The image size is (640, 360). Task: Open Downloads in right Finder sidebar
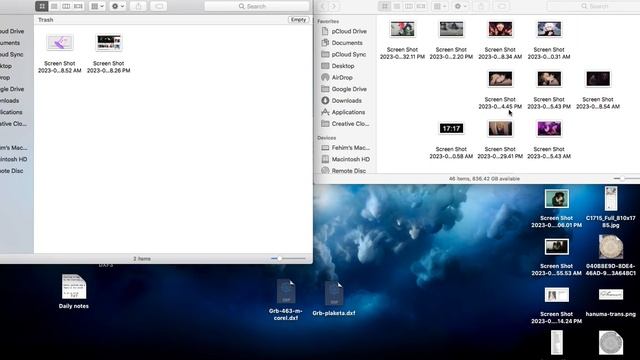click(342, 100)
